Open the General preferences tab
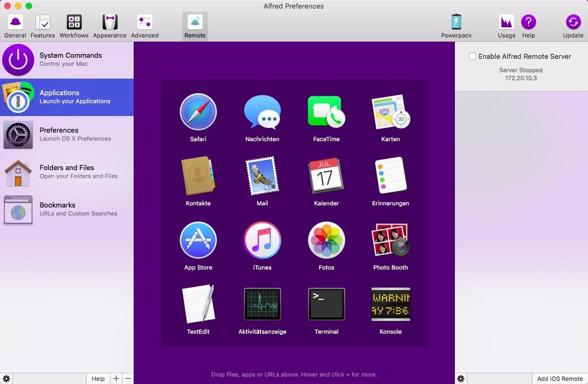Viewport: 588px width, 384px height. coord(15,26)
